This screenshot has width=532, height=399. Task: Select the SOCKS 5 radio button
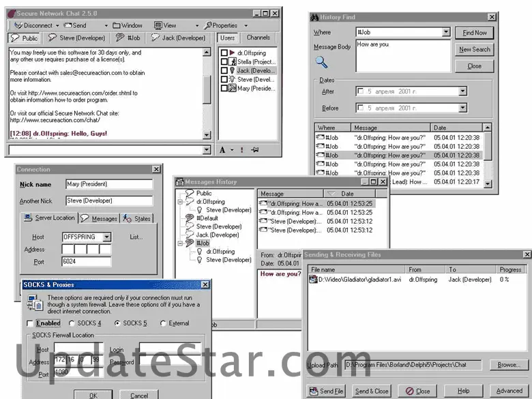point(117,323)
